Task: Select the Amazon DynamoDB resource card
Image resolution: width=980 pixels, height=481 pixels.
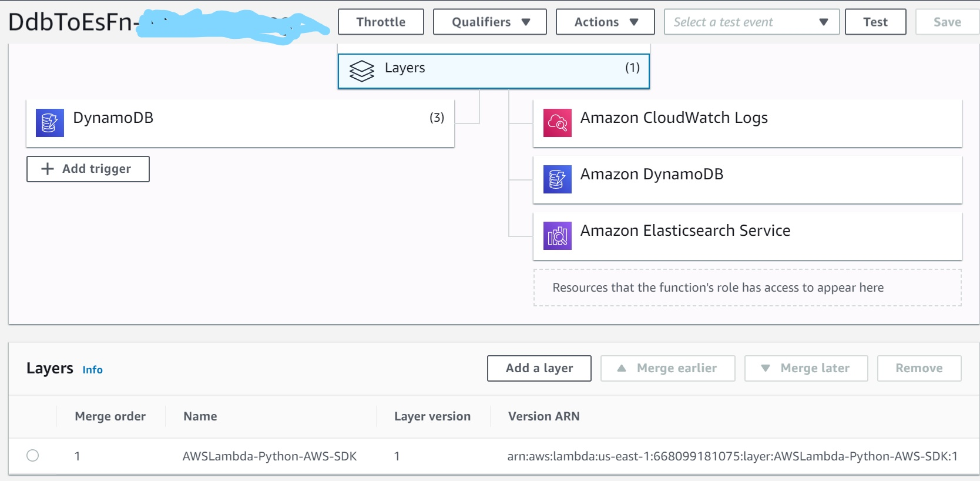Action: (x=747, y=179)
